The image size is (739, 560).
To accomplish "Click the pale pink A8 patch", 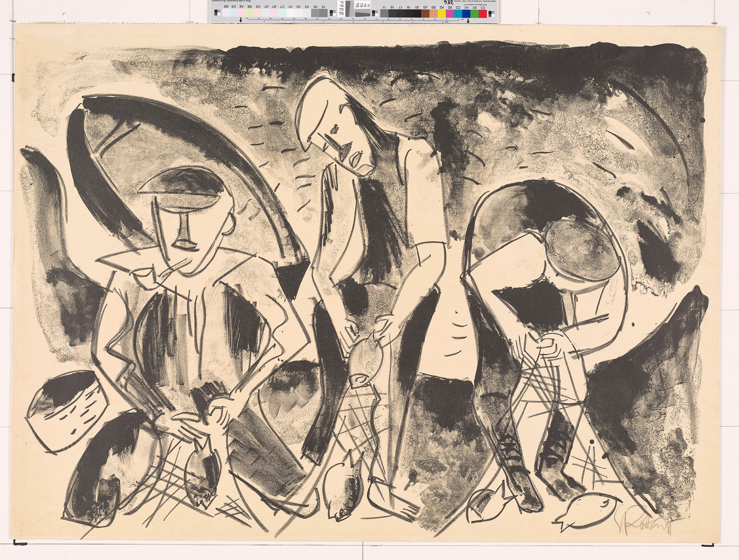I will [242, 13].
